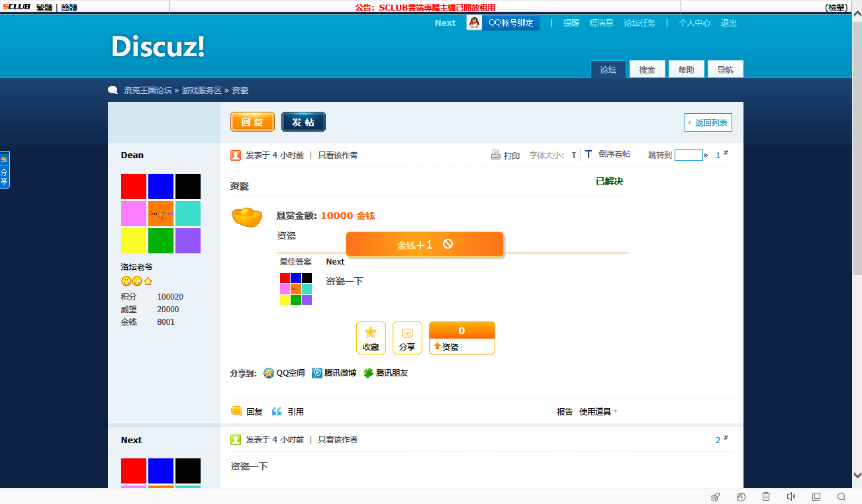This screenshot has width=862, height=504.
Task: Switch to the 论坛 tab
Action: click(608, 69)
